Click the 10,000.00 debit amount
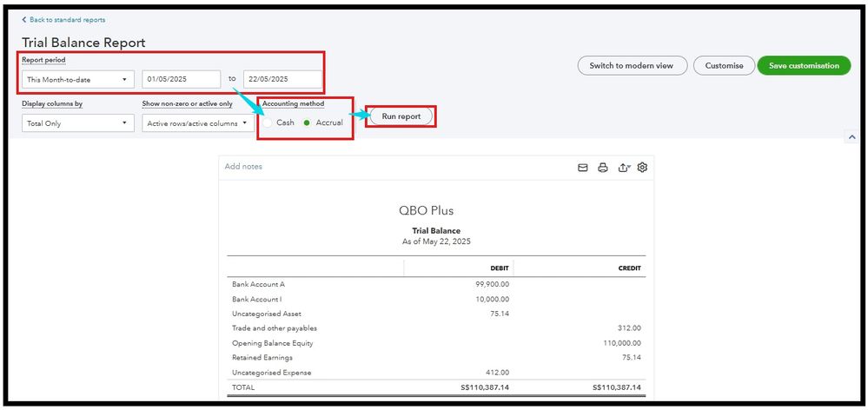This screenshot has height=410, width=868. pyautogui.click(x=493, y=300)
